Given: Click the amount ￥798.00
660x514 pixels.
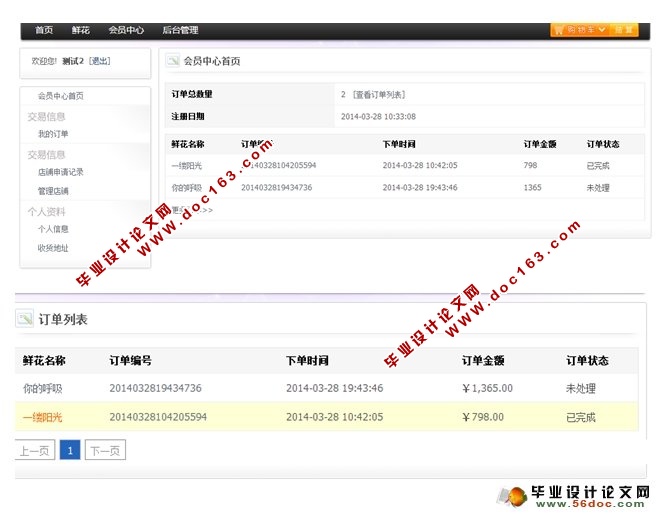Looking at the screenshot, I should (x=483, y=417).
